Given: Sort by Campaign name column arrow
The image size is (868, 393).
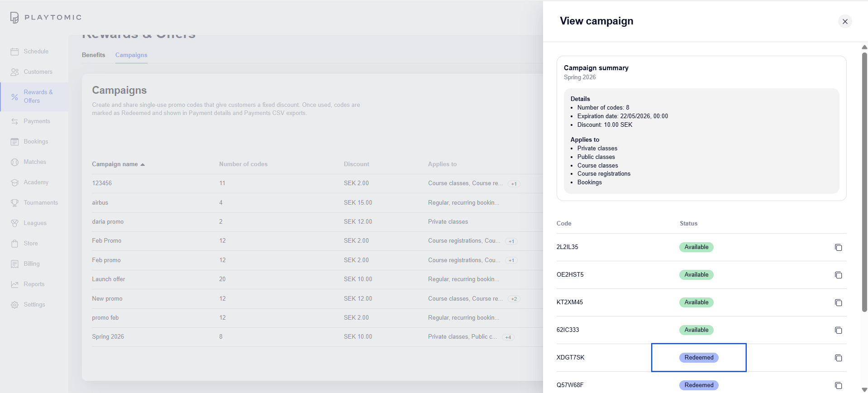Looking at the screenshot, I should [x=143, y=164].
